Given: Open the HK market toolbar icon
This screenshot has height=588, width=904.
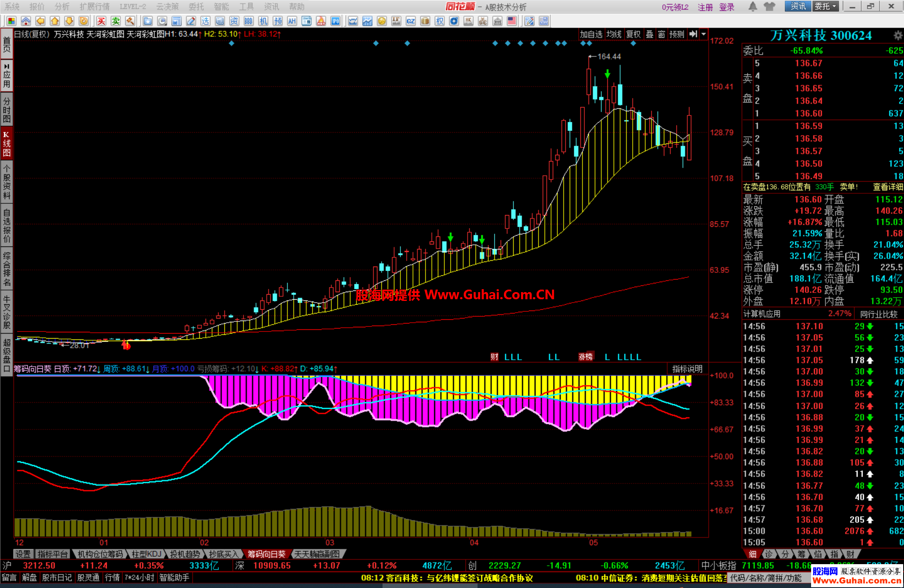Looking at the screenshot, I should click(x=468, y=21).
